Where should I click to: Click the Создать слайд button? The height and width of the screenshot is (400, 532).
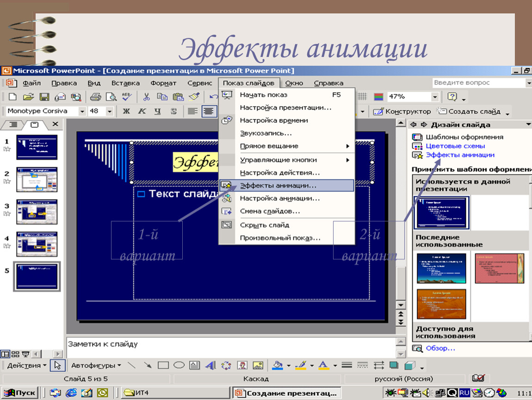point(468,112)
